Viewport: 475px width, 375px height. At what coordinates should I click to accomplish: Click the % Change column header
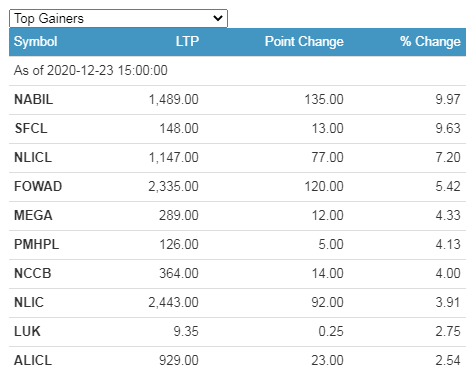(x=430, y=41)
